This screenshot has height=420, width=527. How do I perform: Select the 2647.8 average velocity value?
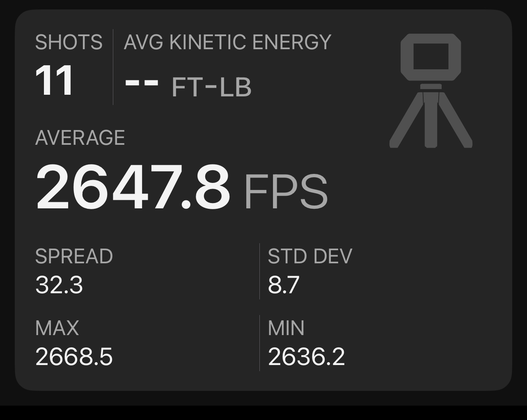click(133, 187)
